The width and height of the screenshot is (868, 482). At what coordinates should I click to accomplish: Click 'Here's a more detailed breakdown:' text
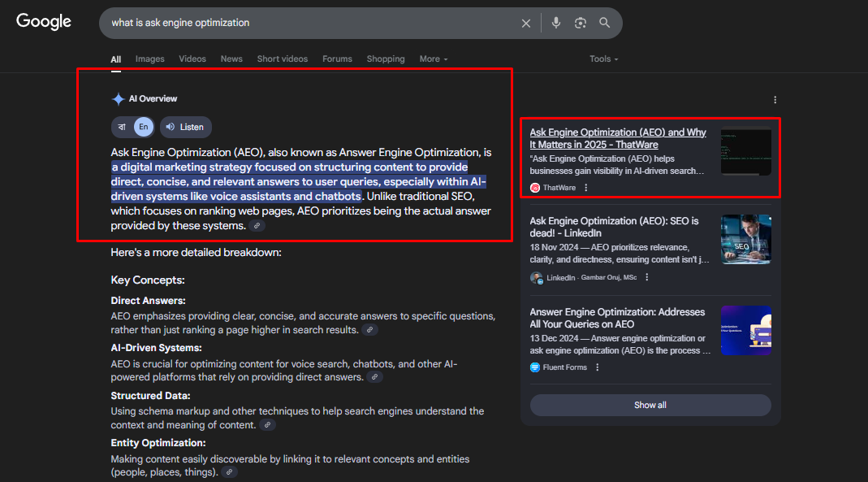pyautogui.click(x=196, y=253)
